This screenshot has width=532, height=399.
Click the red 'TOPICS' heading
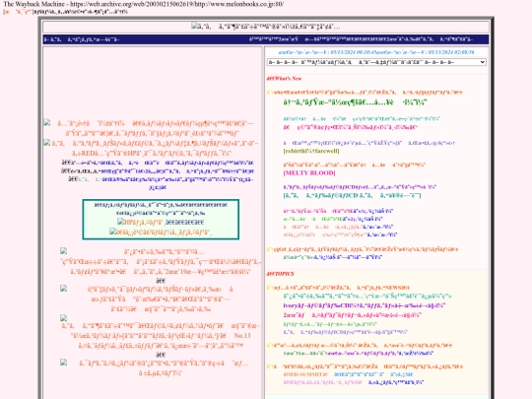click(280, 274)
